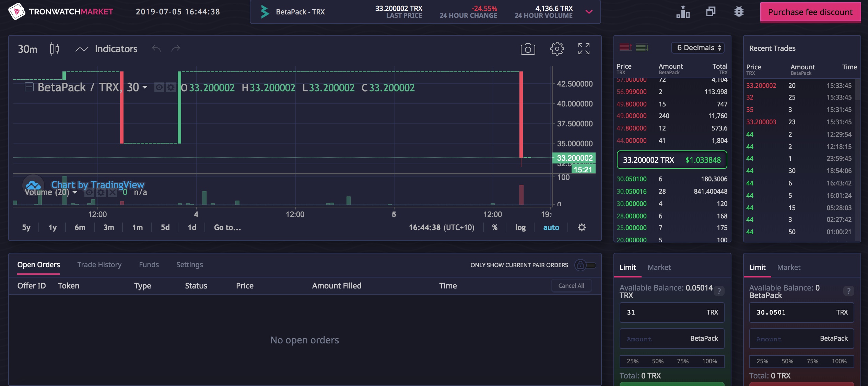Click buy order priced 30.050100
Viewport: 868px width, 386px height.
pyautogui.click(x=672, y=179)
